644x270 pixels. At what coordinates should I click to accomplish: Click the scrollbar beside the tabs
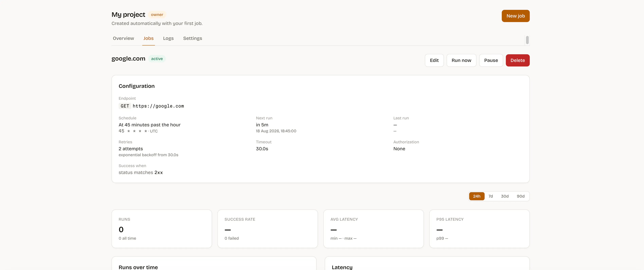527,40
